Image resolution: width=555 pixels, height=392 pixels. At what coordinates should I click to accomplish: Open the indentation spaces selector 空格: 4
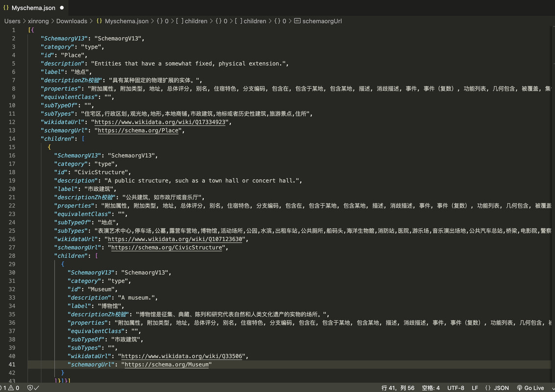click(x=431, y=388)
